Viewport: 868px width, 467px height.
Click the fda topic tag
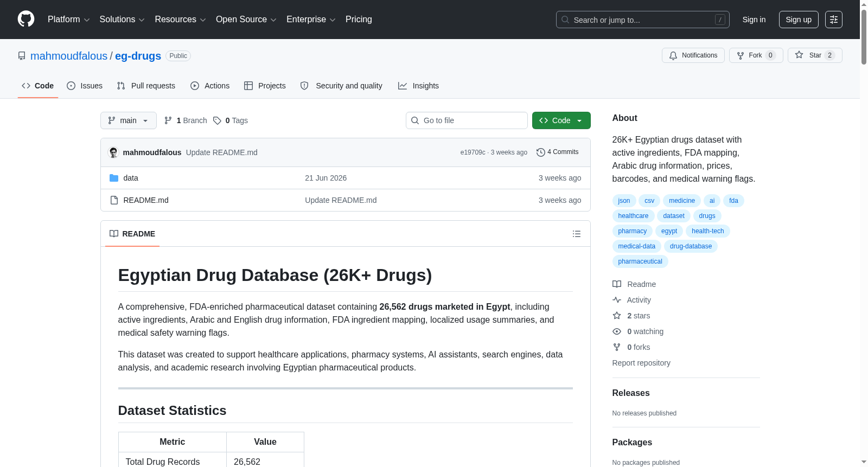[733, 201]
